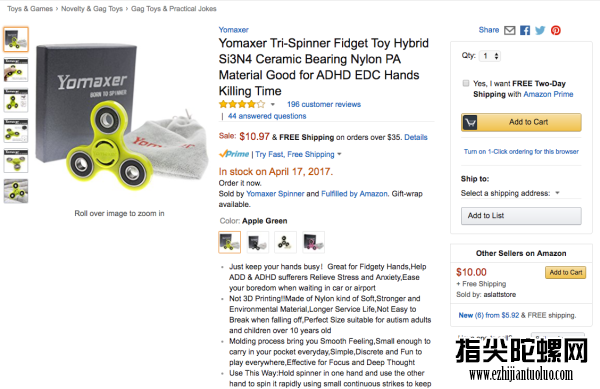Share on Twitter bird icon
The height and width of the screenshot is (389, 600).
click(x=540, y=30)
